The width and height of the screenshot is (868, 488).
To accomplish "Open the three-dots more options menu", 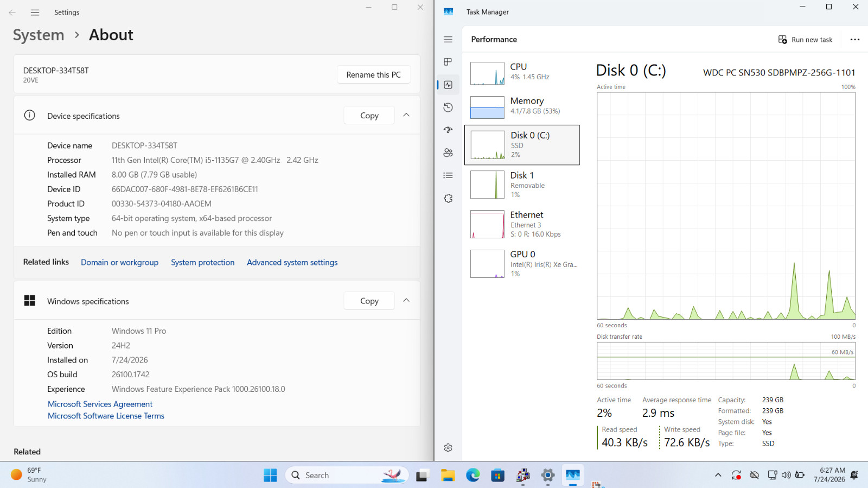I will (855, 40).
